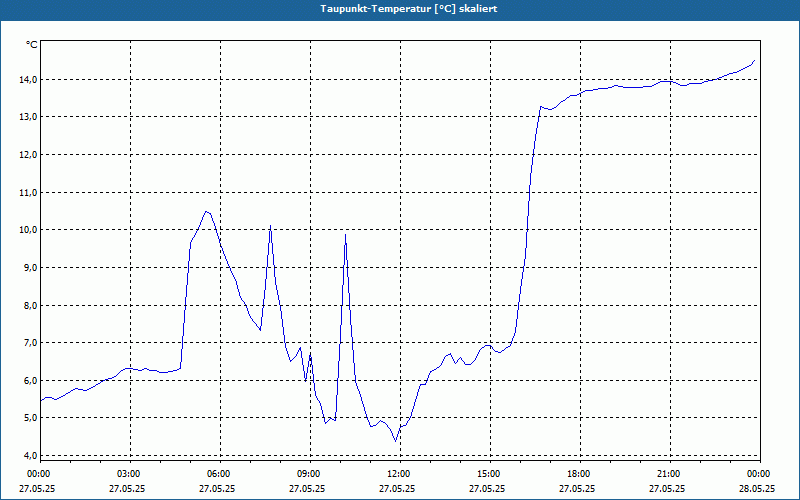Screen dimensions: 800x500
Task: Click the 10,0 y-axis label
Action: pyautogui.click(x=28, y=230)
